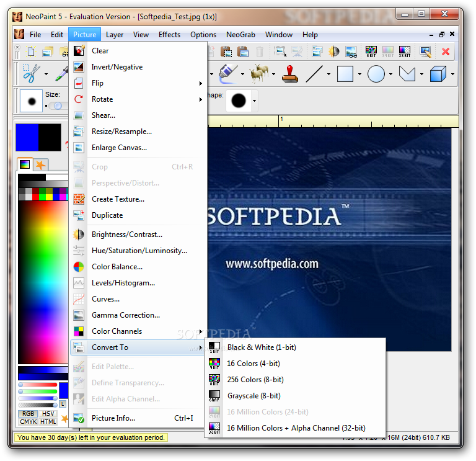Switch to the star custom palette tab
This screenshot has width=476, height=461.
(41, 165)
